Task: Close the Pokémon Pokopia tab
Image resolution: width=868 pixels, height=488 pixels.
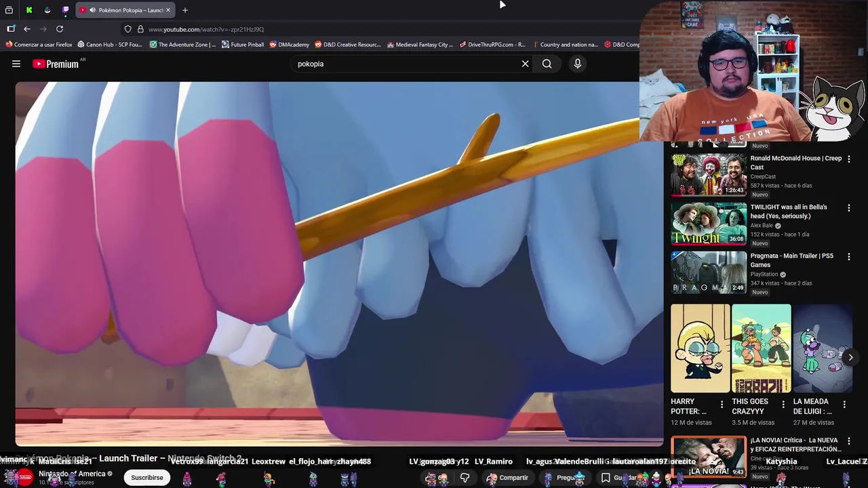Action: [169, 10]
